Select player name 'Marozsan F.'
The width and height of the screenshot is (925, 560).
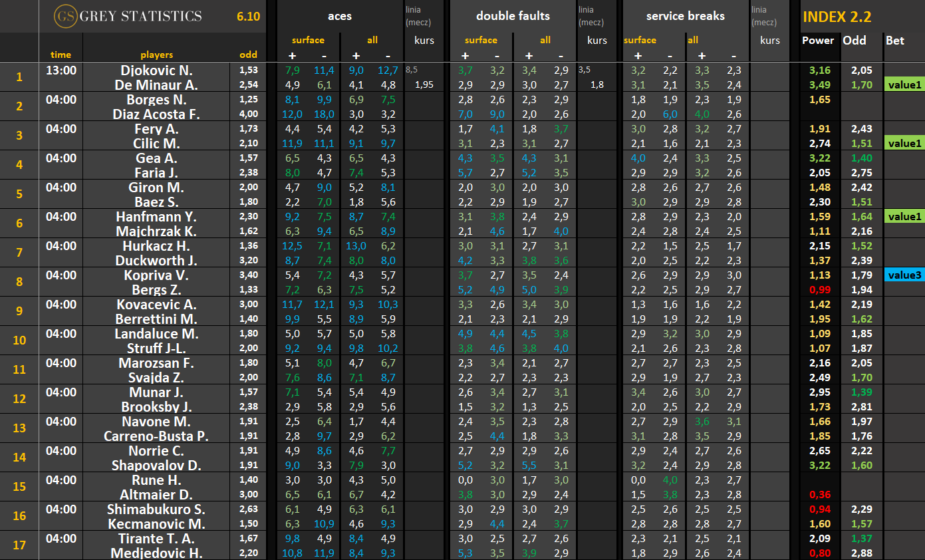click(x=157, y=363)
